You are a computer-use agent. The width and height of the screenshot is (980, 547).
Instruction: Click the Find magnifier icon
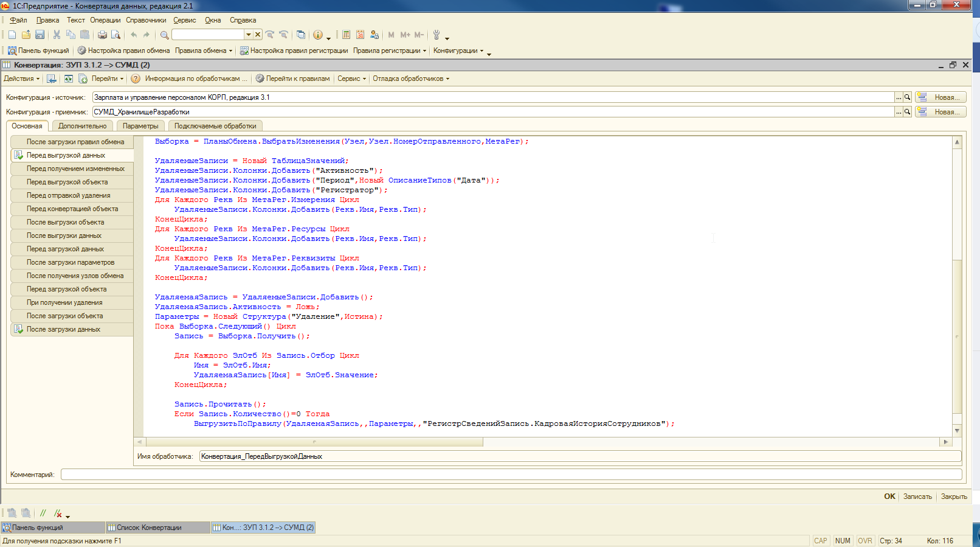pos(164,35)
